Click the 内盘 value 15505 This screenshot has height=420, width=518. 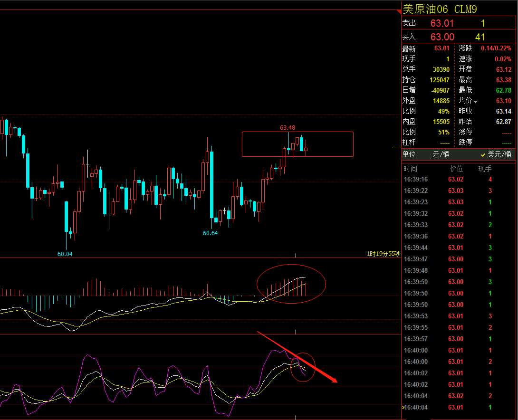441,122
